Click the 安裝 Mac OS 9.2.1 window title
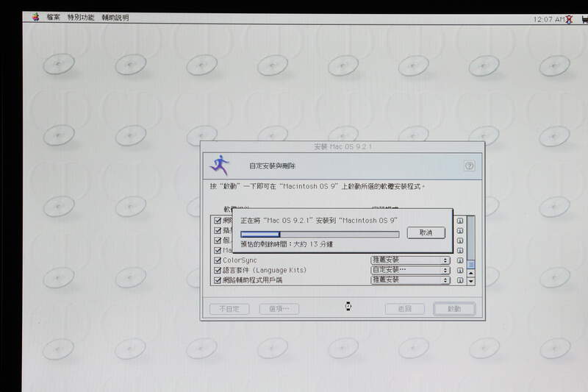Image resolution: width=588 pixels, height=392 pixels. pos(343,146)
